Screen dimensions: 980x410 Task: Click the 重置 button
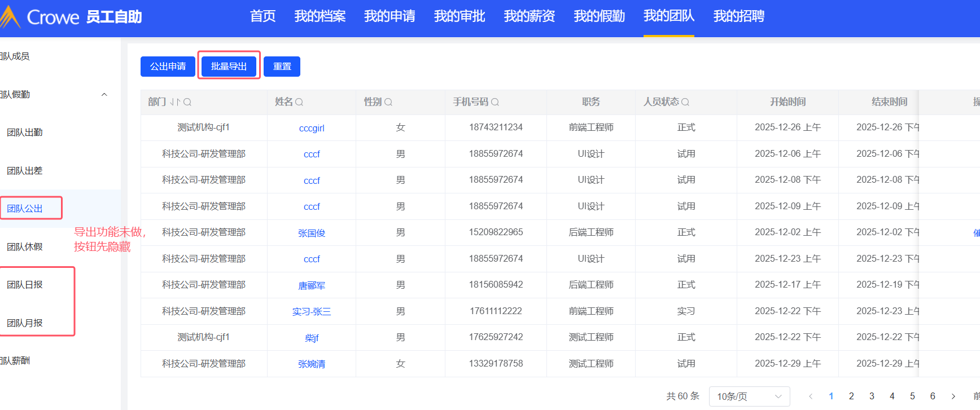pos(282,67)
